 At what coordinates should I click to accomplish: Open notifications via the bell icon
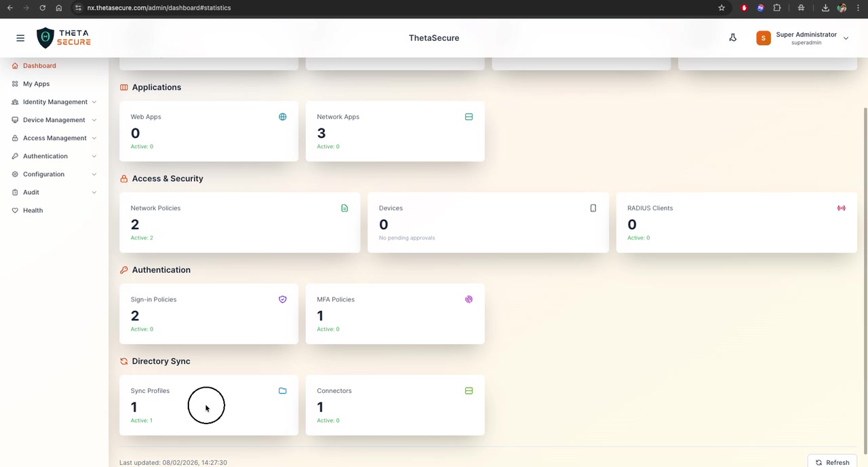[x=732, y=37]
